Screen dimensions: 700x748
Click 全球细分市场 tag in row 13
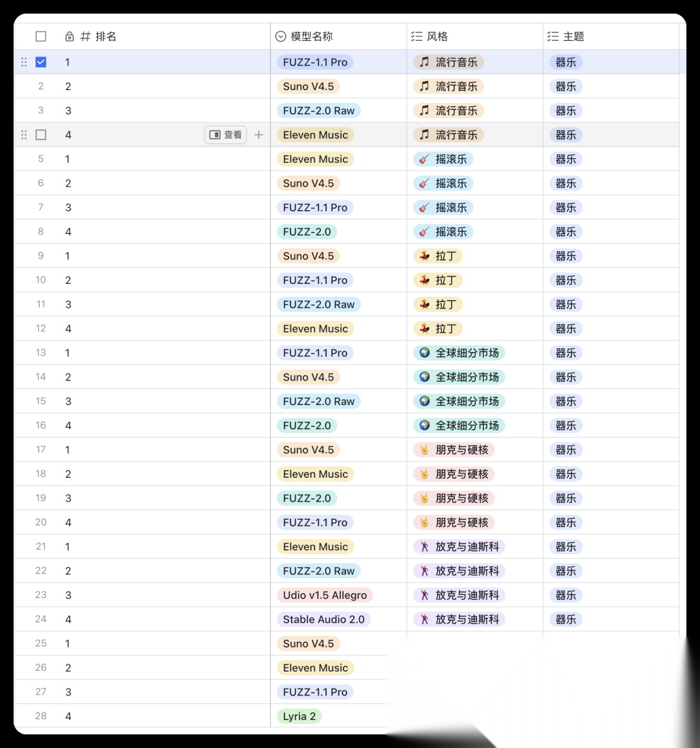click(x=459, y=353)
